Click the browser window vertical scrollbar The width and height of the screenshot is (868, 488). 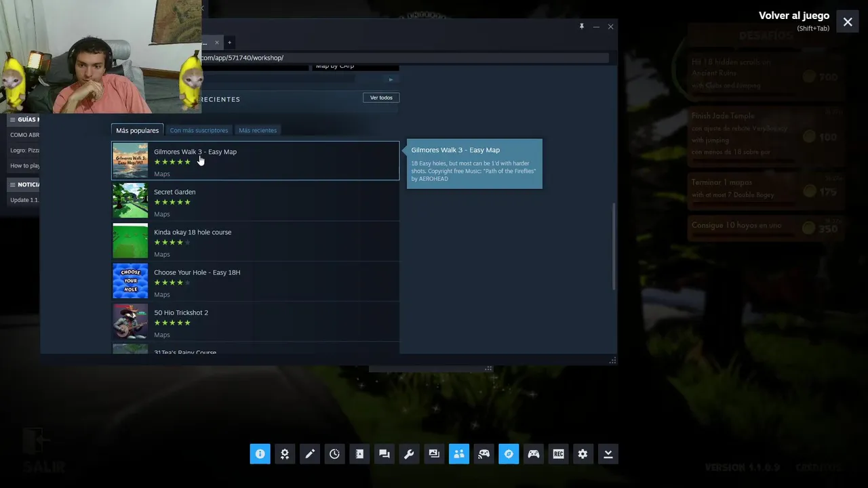[614, 247]
